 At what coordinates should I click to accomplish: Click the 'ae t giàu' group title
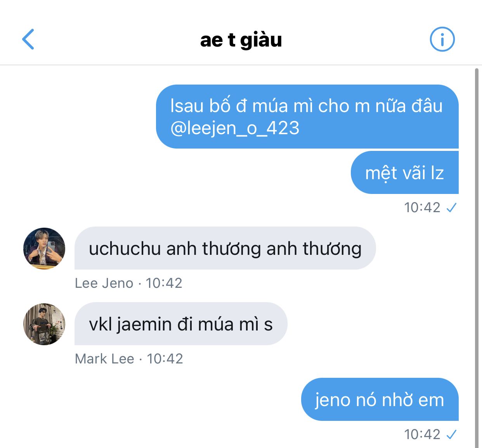click(x=241, y=40)
